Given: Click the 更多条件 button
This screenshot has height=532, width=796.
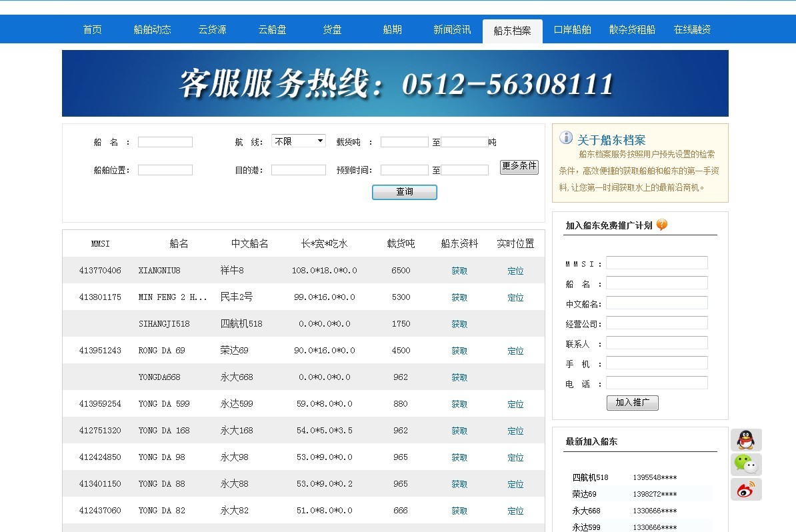Looking at the screenshot, I should (519, 166).
